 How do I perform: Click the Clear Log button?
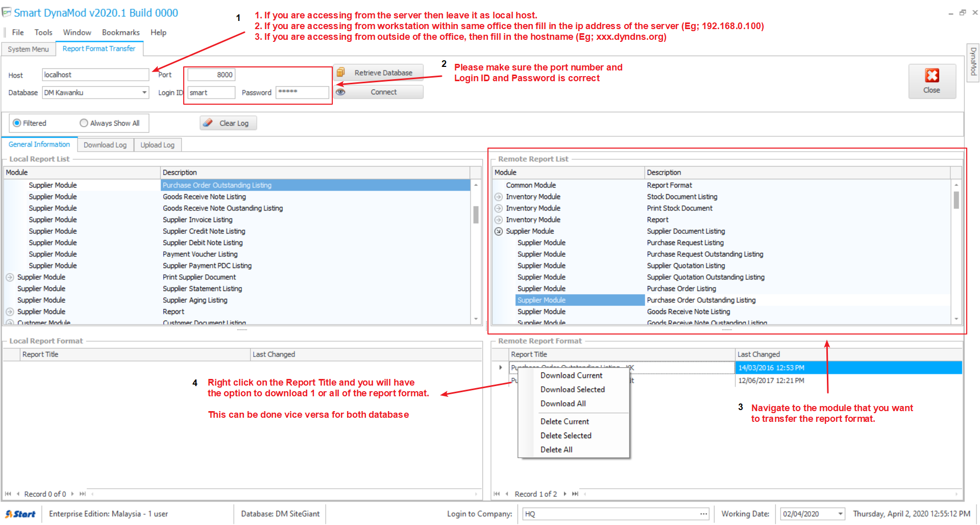(228, 123)
